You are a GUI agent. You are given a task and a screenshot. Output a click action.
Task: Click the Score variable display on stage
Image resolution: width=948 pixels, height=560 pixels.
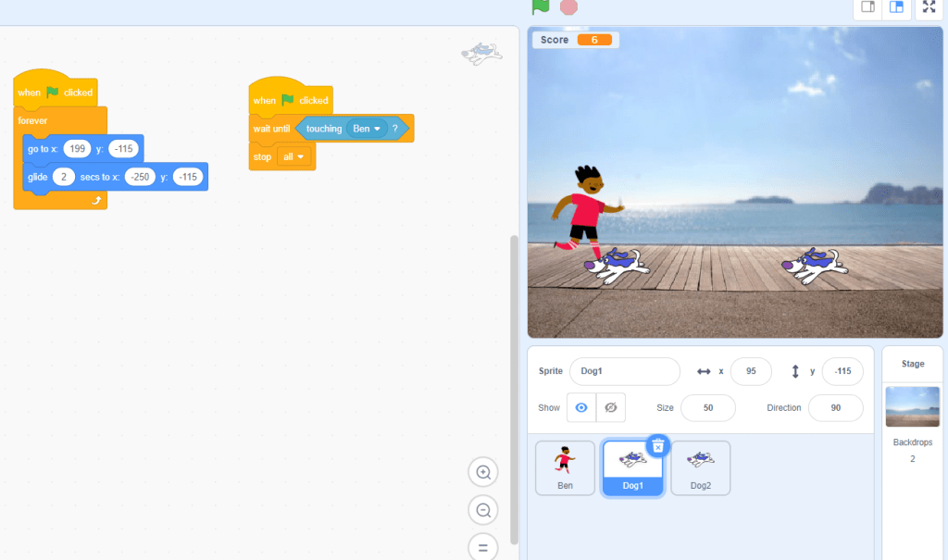(x=574, y=40)
